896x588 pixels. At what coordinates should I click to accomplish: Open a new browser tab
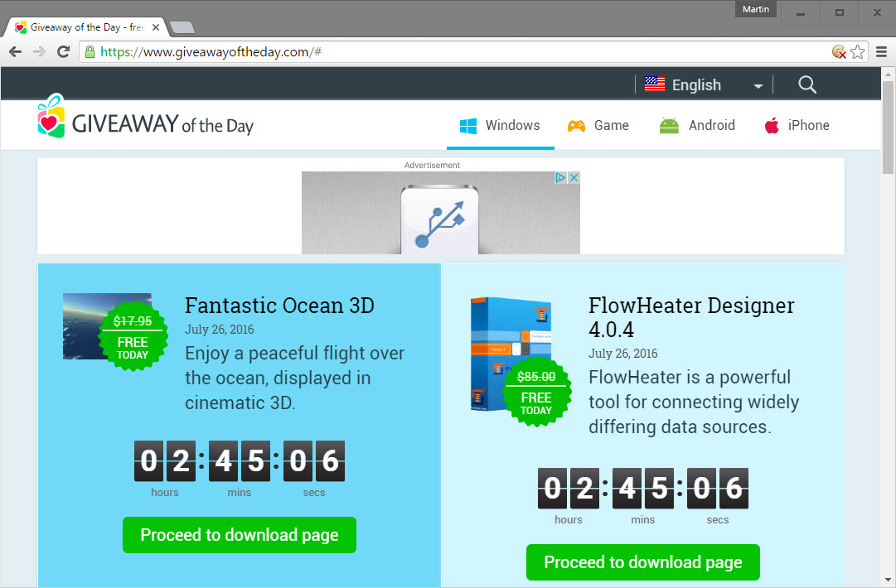[182, 27]
